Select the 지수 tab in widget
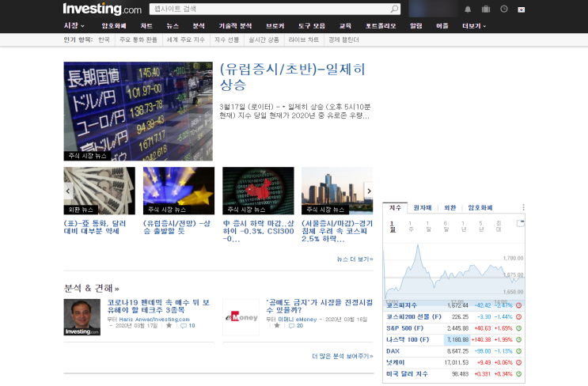588x386 pixels. (395, 207)
